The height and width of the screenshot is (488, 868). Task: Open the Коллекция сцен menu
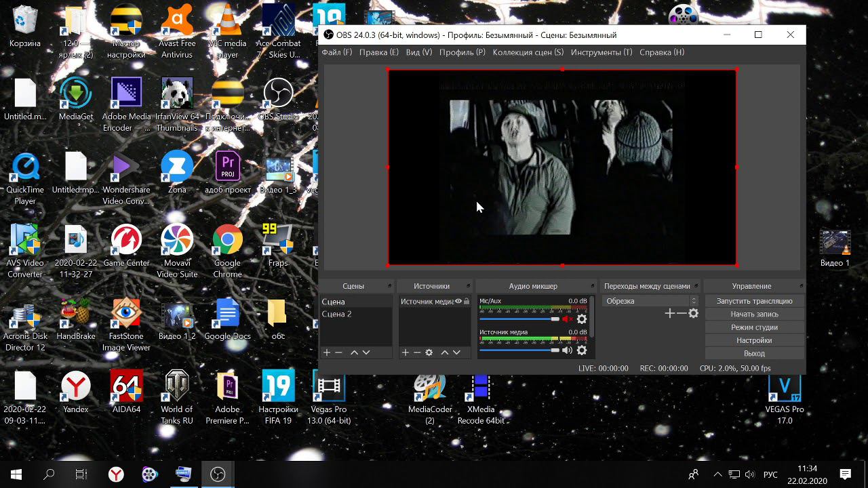[528, 52]
